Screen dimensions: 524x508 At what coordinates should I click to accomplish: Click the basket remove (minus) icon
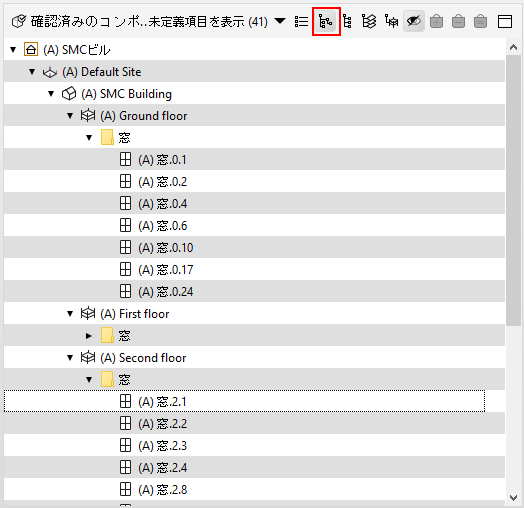point(458,22)
